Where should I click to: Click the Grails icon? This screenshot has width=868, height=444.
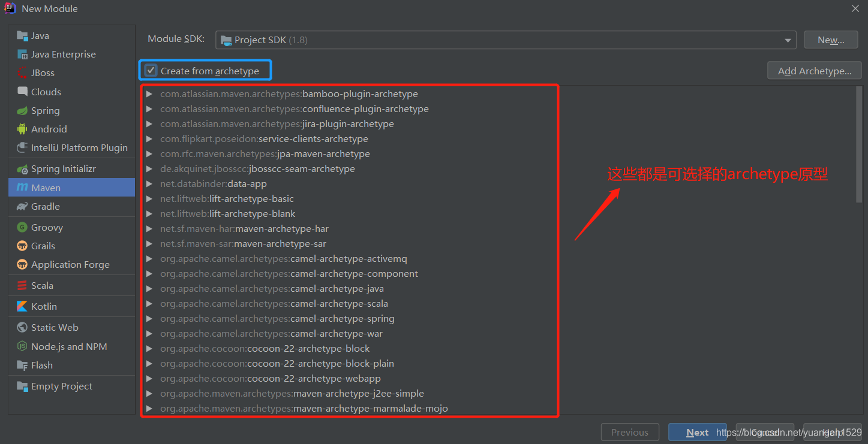coord(22,246)
